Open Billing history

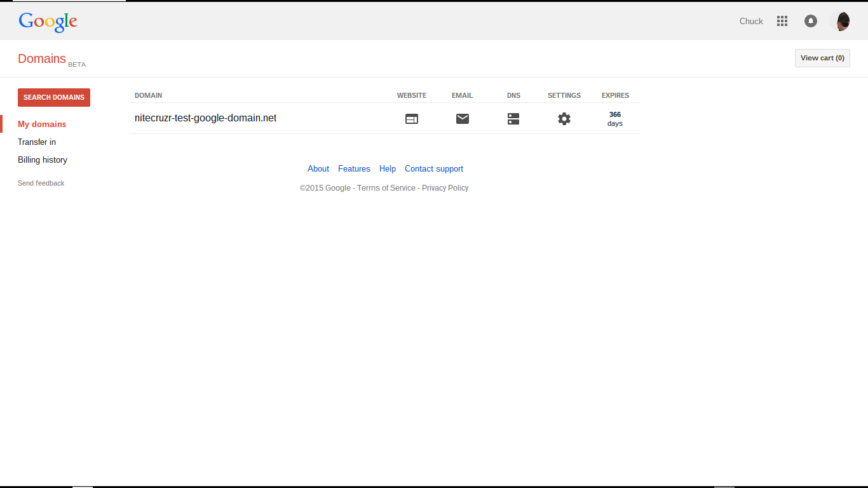pos(43,159)
